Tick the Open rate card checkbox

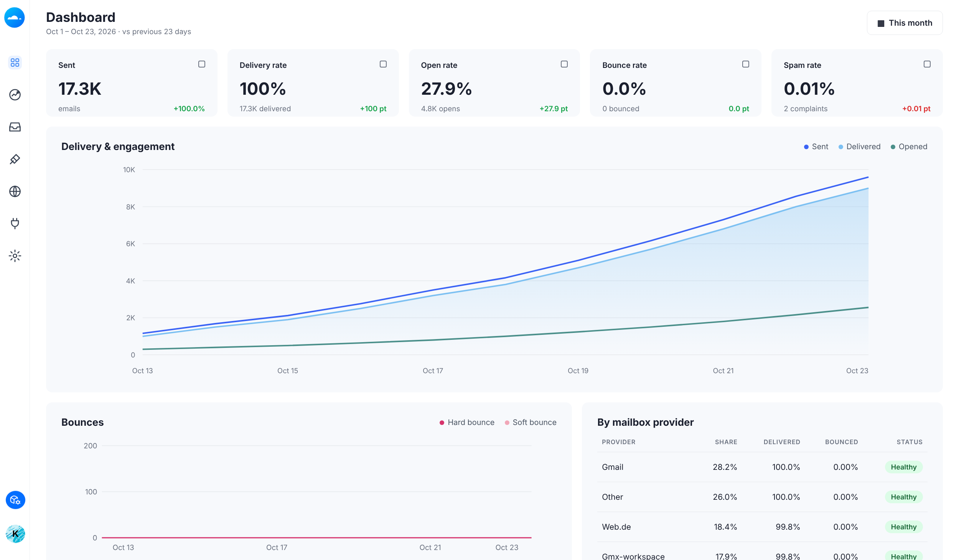tap(564, 64)
